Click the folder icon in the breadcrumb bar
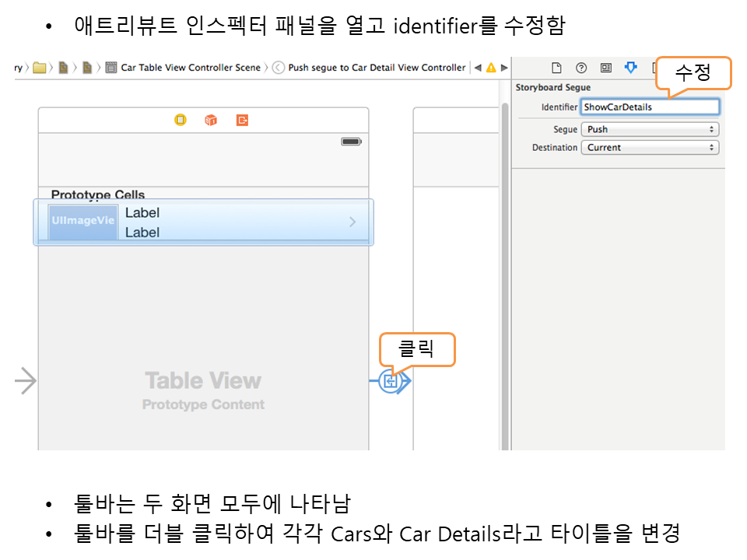The width and height of the screenshot is (747, 560). [40, 68]
